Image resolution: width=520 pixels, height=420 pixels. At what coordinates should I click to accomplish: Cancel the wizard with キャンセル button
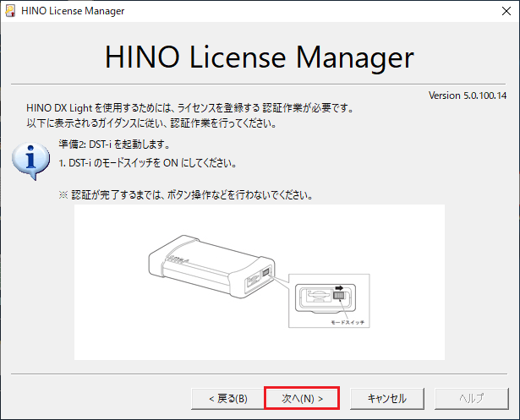[387, 398]
